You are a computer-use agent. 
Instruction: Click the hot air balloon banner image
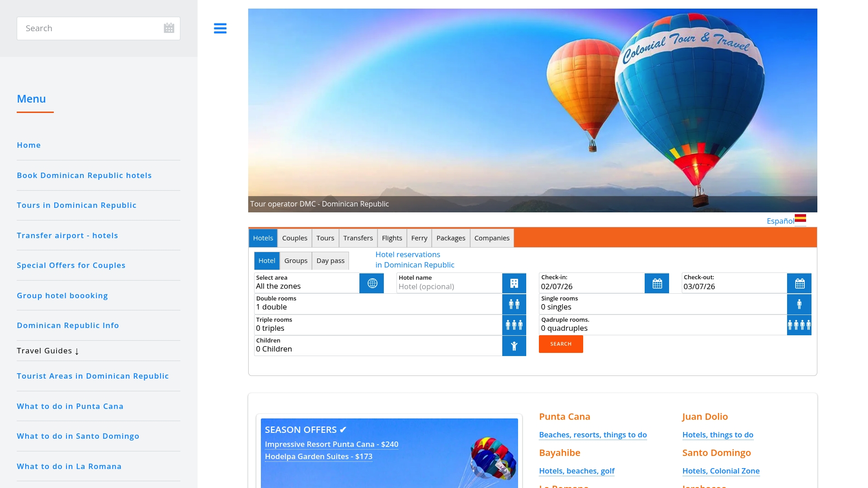[533, 110]
